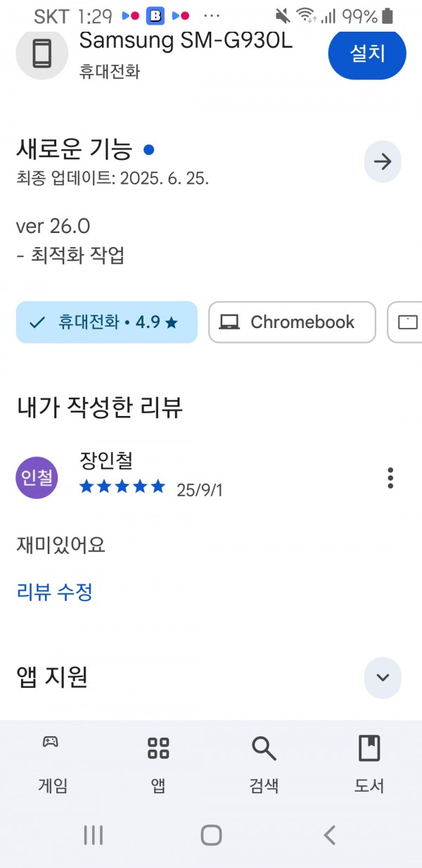
Task: Select the phone (휴대전화) 4.9 rating chip
Action: (x=106, y=322)
